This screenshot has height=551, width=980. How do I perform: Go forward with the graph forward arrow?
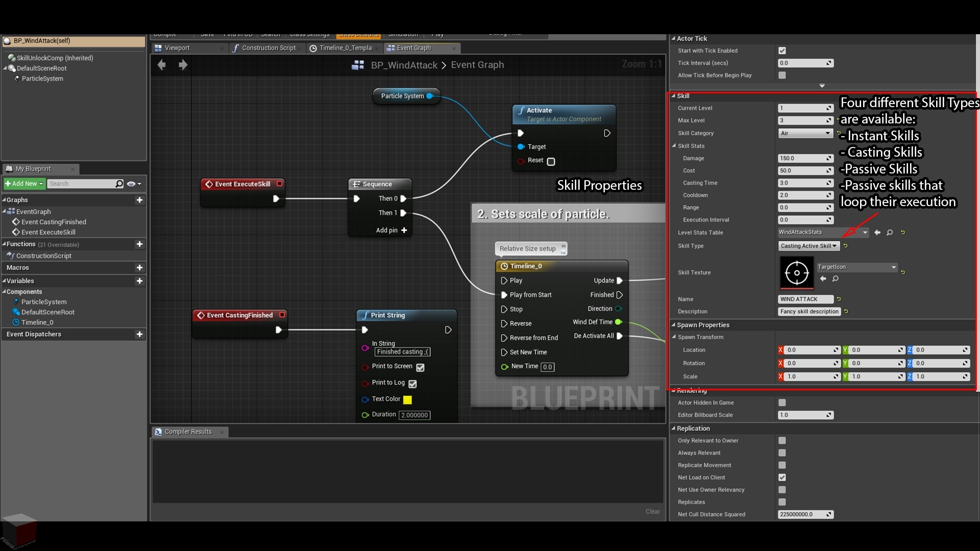pyautogui.click(x=183, y=65)
